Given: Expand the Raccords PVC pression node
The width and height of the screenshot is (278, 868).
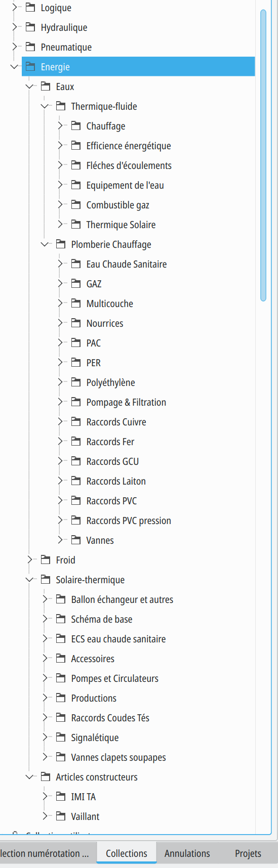Looking at the screenshot, I should [60, 520].
